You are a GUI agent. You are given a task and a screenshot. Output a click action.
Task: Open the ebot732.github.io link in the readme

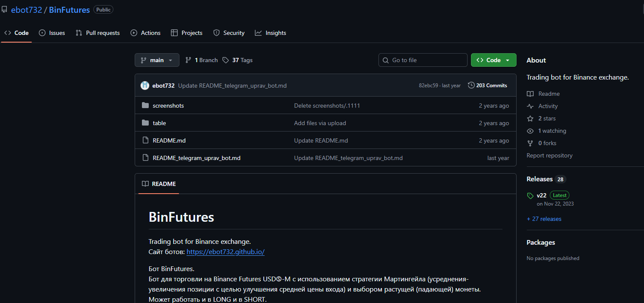point(225,252)
